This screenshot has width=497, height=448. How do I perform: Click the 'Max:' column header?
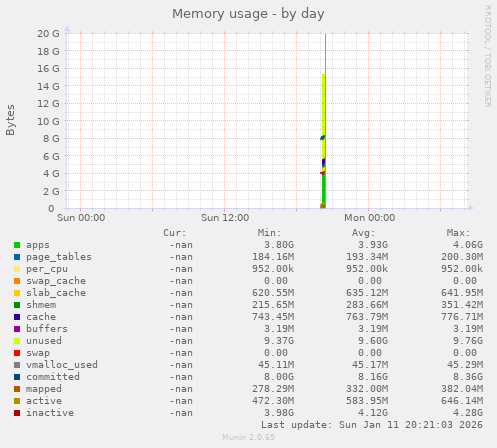pos(459,233)
